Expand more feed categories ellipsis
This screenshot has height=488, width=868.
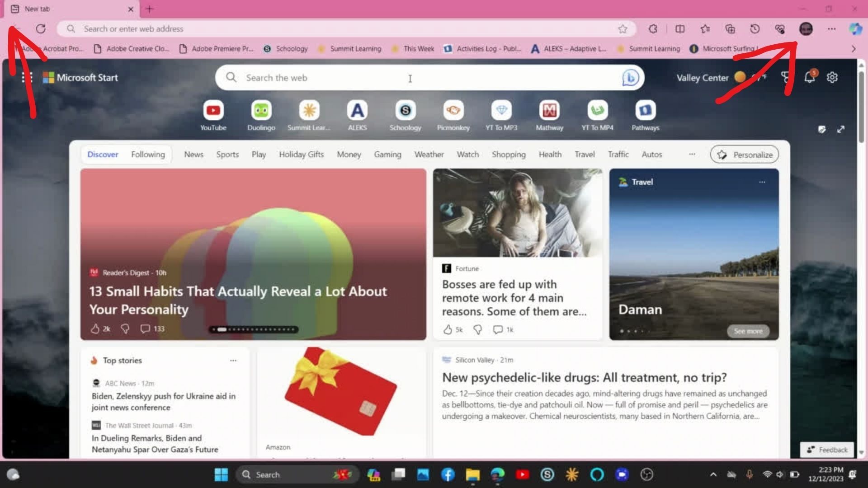tap(692, 155)
